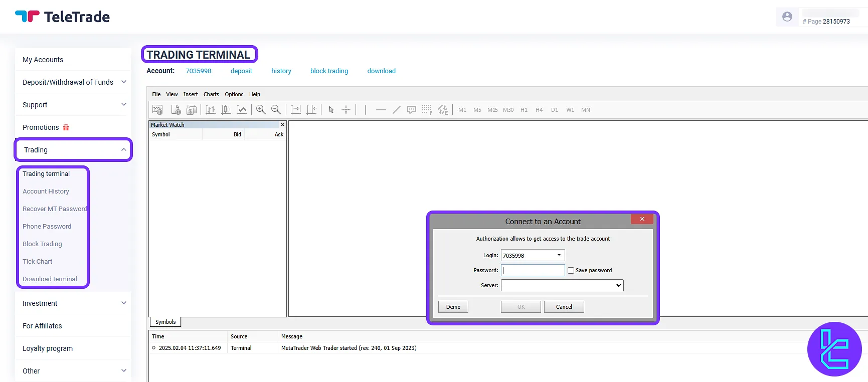The height and width of the screenshot is (382, 868).
Task: Click the history link
Action: (281, 71)
